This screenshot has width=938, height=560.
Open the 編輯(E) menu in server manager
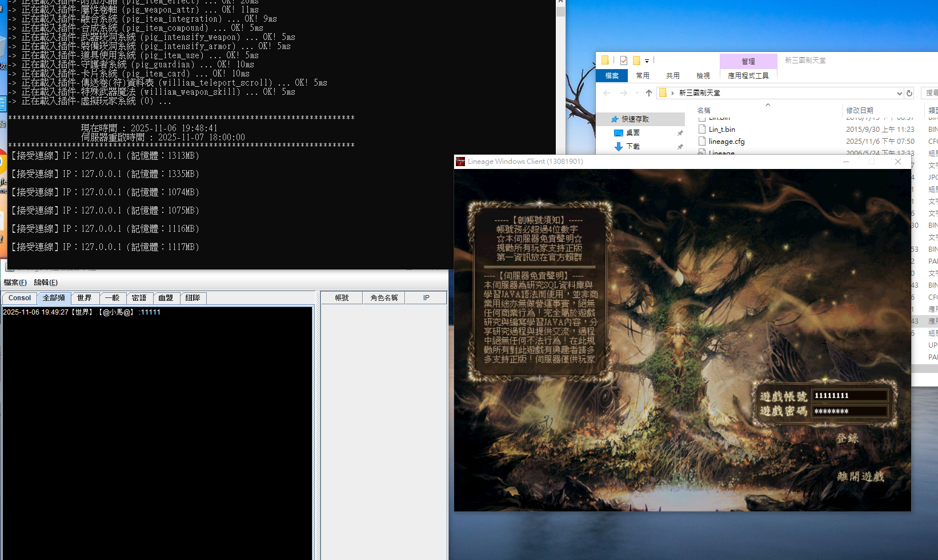point(46,283)
